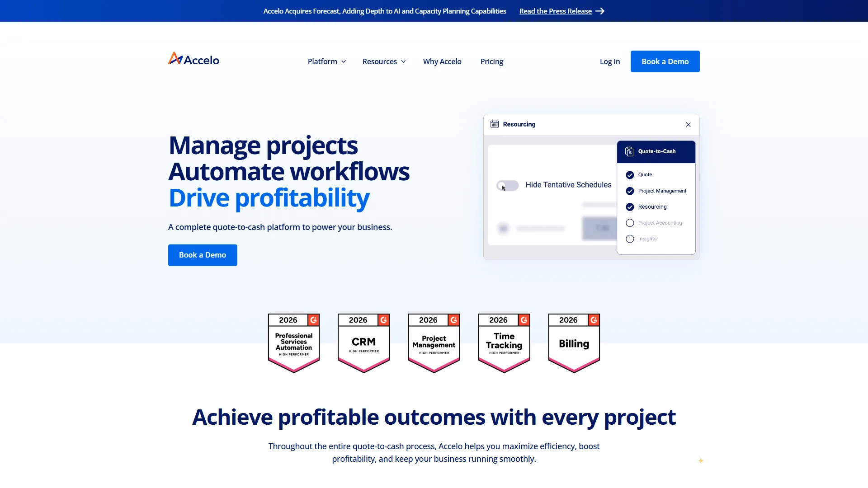Go to Why Accelo page

pyautogui.click(x=442, y=61)
